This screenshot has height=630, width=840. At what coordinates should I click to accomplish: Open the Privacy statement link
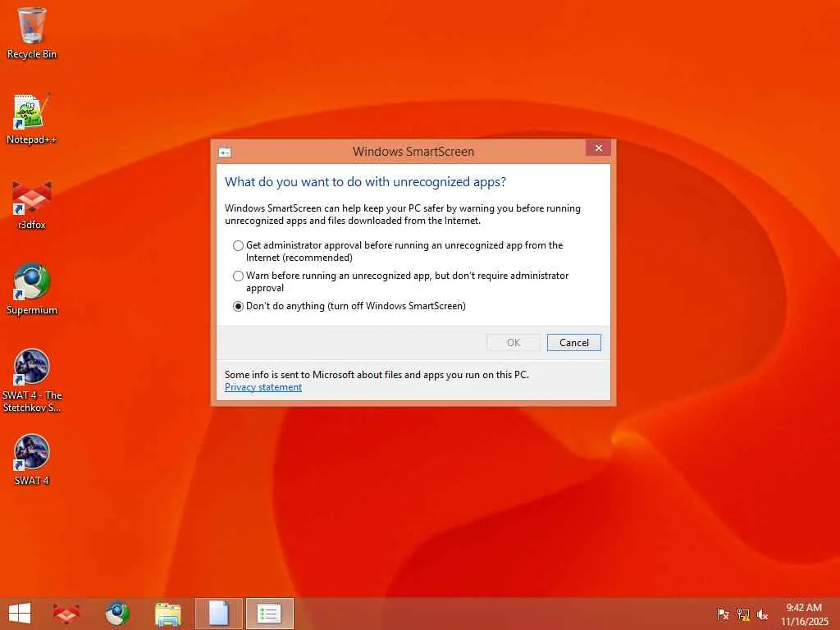click(263, 387)
